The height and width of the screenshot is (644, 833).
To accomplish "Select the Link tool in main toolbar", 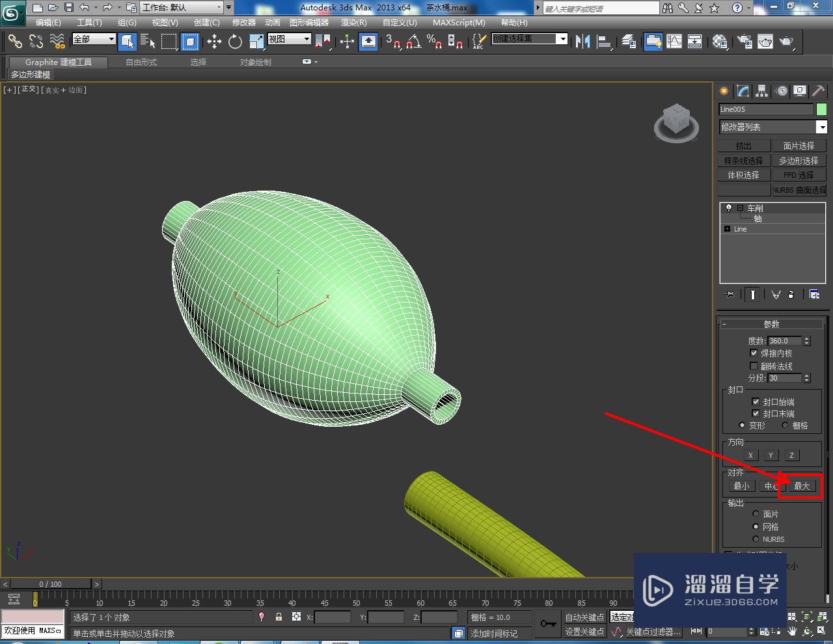I will pos(15,42).
